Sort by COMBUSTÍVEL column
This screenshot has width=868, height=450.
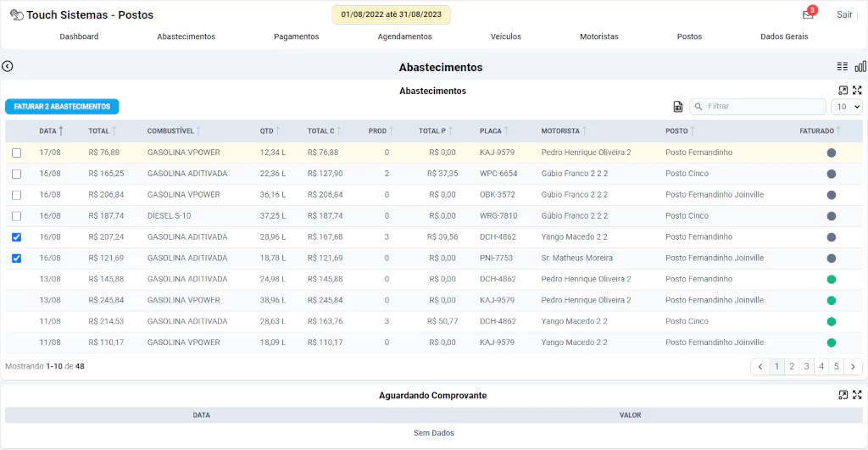(174, 131)
